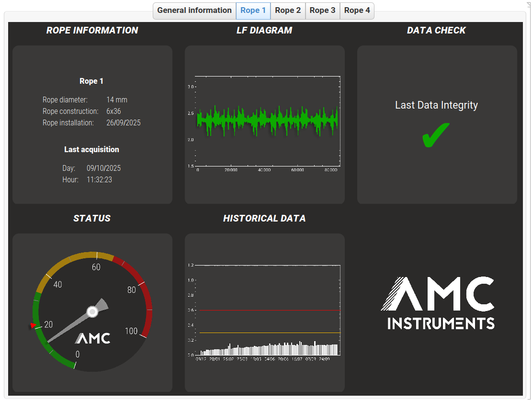Open the Rope 3 tab
Viewport: 532px width, 411px height.
(x=322, y=11)
